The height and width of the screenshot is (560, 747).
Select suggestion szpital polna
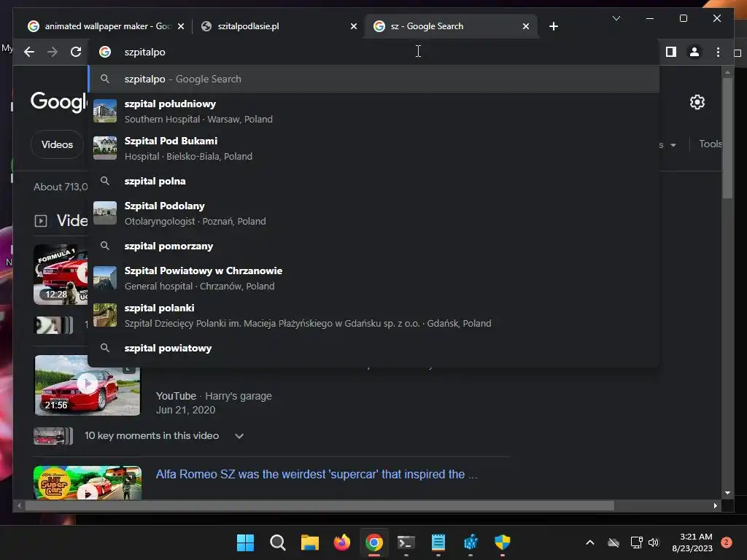(x=374, y=181)
